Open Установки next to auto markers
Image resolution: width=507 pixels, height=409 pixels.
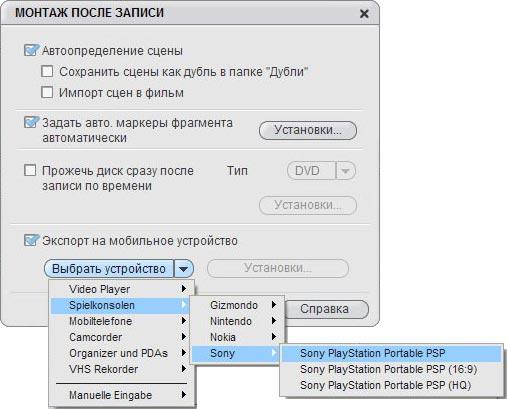tap(308, 130)
